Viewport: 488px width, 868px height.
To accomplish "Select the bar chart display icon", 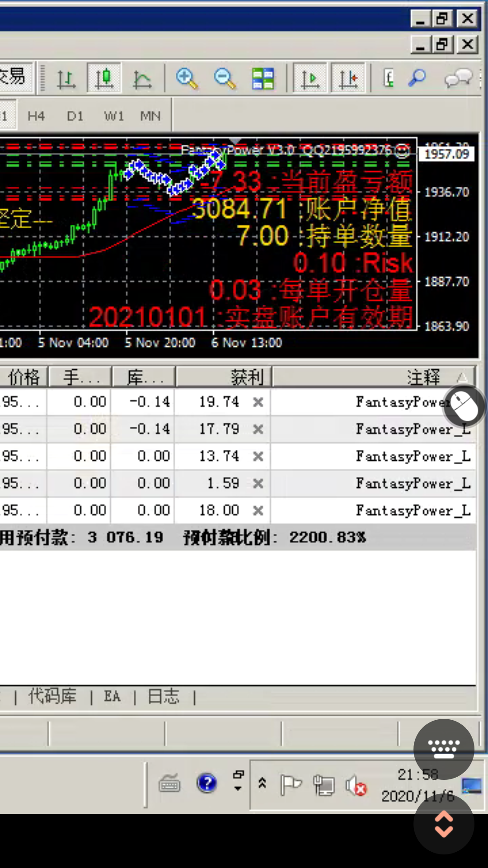I will pyautogui.click(x=66, y=79).
